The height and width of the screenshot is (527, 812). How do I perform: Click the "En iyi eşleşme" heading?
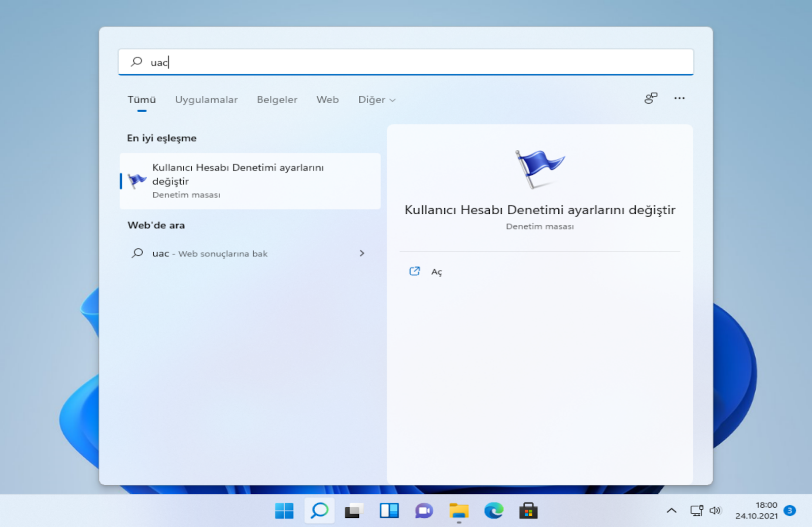[161, 138]
